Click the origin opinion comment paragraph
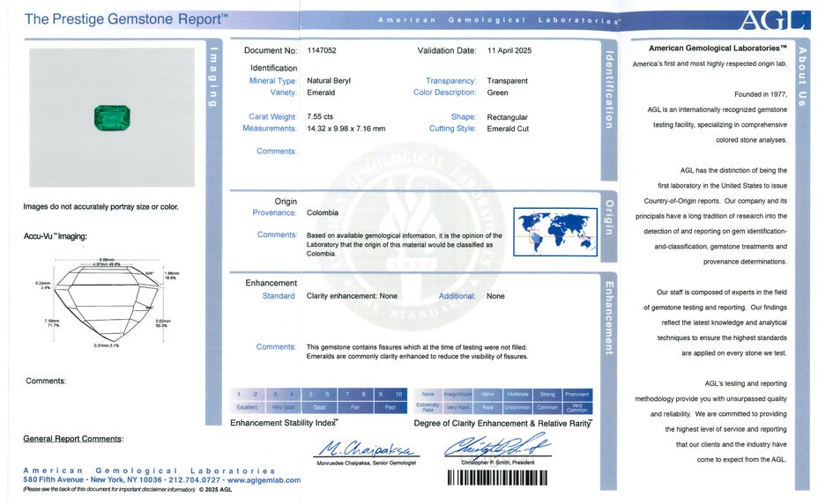 coord(405,245)
